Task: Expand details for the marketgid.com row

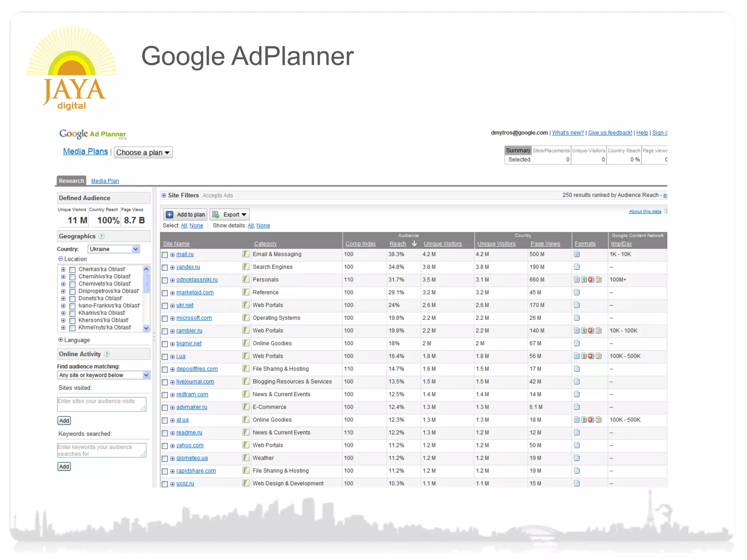Action: (x=173, y=293)
